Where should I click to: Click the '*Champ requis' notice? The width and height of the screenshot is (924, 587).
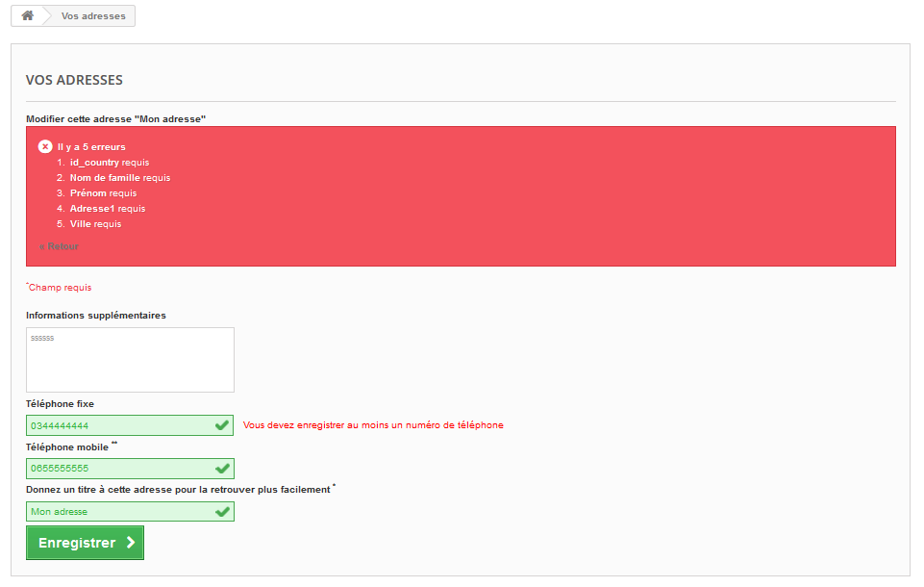[x=59, y=288]
